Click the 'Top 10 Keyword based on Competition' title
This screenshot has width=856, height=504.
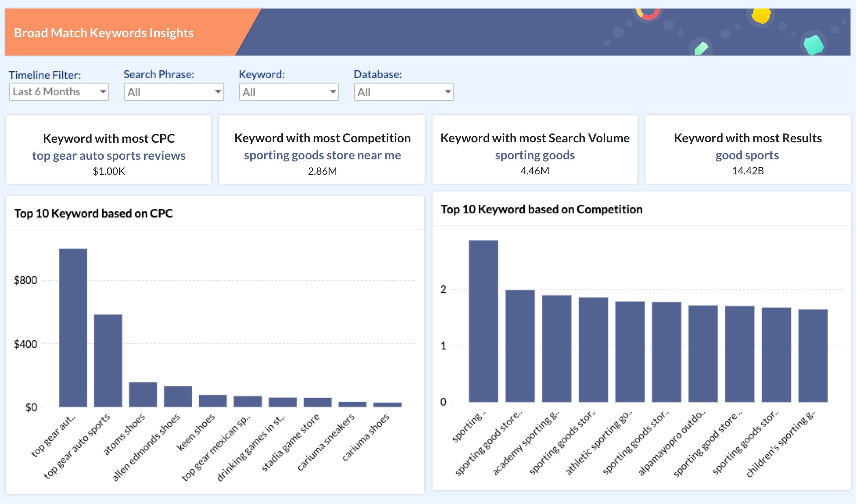pyautogui.click(x=542, y=209)
